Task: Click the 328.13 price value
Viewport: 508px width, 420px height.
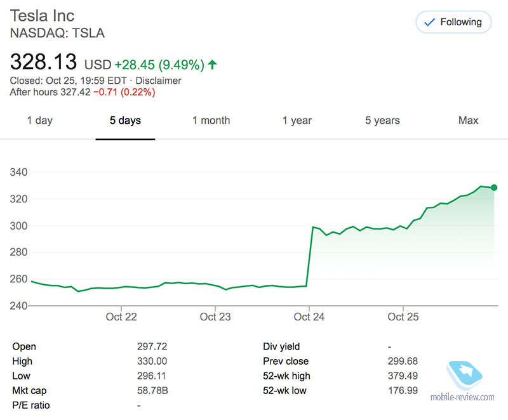Action: [x=43, y=62]
